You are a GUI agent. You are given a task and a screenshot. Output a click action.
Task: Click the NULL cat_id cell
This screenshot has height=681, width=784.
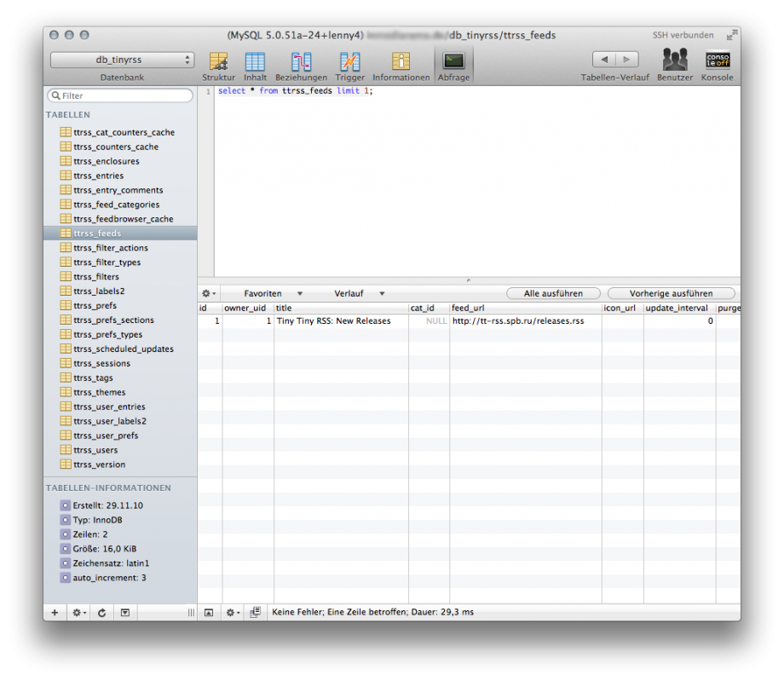click(429, 321)
